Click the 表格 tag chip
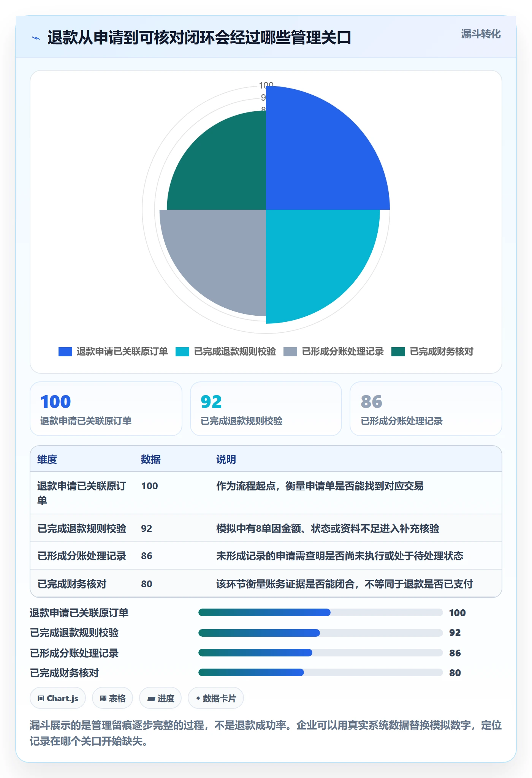The height and width of the screenshot is (778, 532). pyautogui.click(x=112, y=698)
